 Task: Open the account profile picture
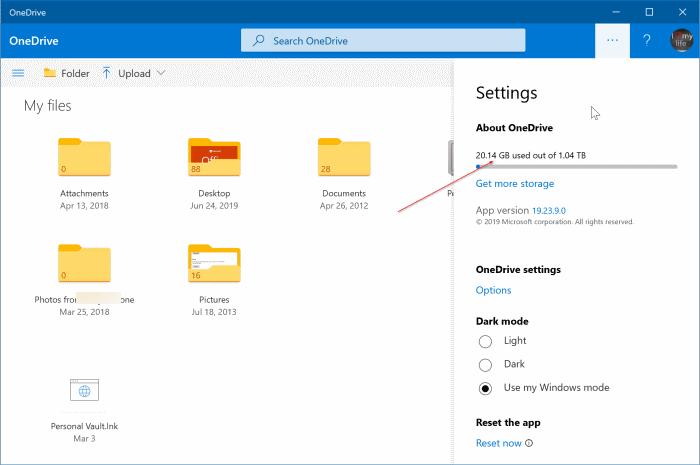tap(681, 40)
